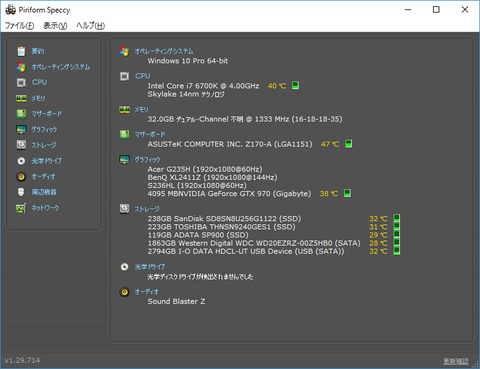Click the オペレーティングシステム heading link in summary

pyautogui.click(x=164, y=51)
